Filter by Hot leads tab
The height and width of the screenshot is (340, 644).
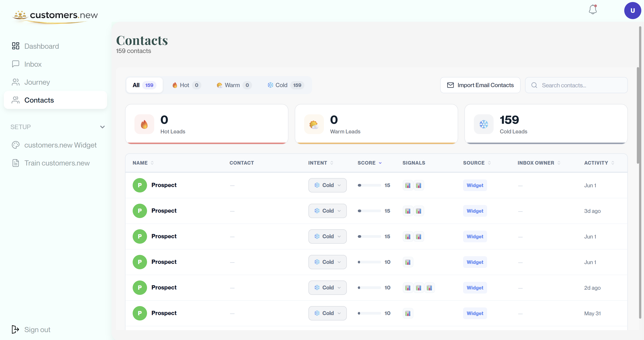tap(187, 85)
